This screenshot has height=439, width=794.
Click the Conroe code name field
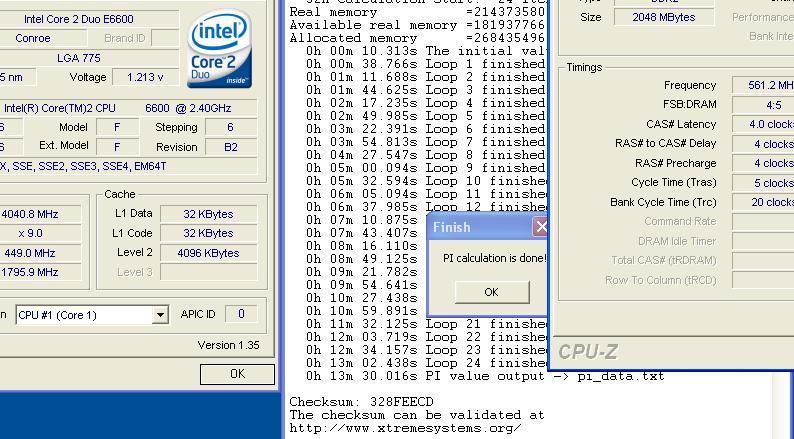[x=43, y=38]
